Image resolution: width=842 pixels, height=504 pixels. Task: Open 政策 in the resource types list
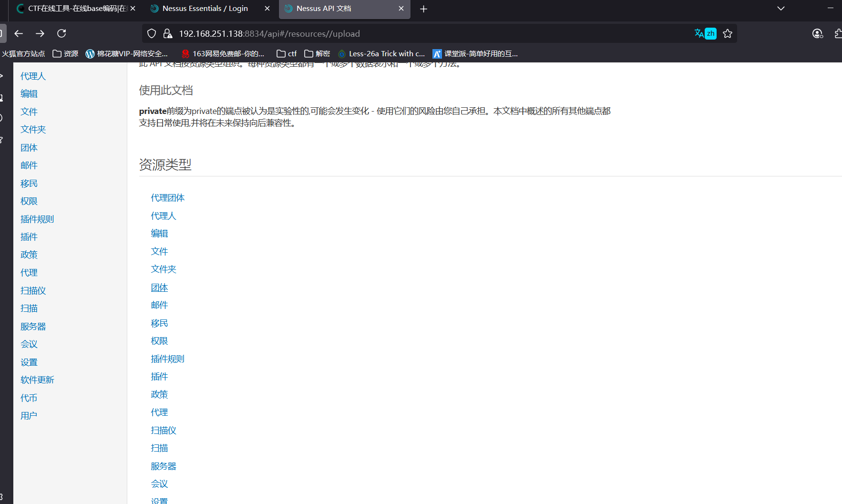point(159,395)
